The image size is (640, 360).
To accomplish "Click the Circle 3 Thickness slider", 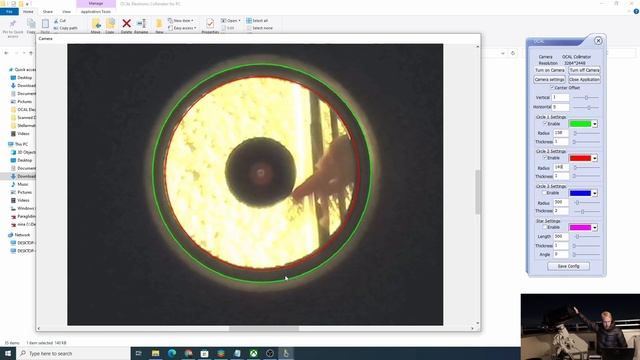I will click(x=586, y=211).
